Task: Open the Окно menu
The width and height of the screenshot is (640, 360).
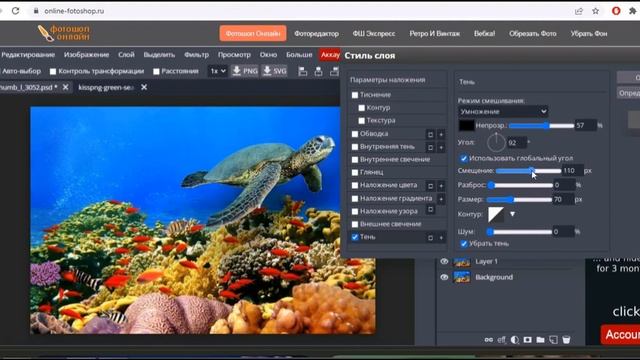Action: point(268,55)
